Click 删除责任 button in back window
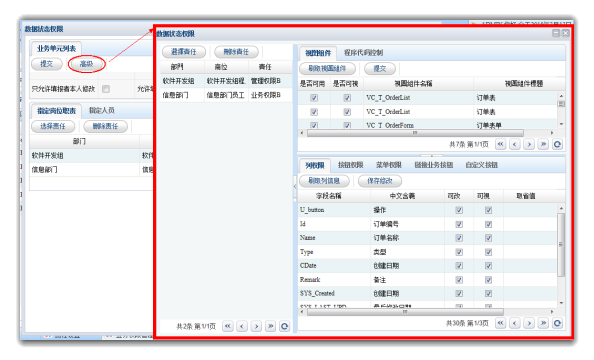The image size is (594, 360). 105,126
